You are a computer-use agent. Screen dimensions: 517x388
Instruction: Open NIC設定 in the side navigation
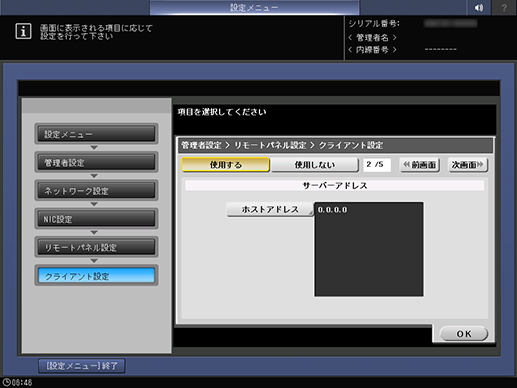(x=96, y=219)
